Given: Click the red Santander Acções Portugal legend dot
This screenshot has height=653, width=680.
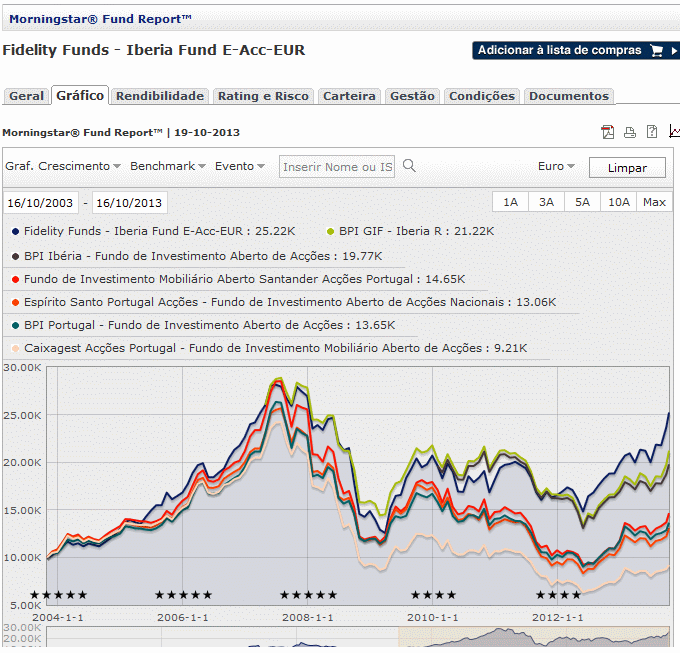Looking at the screenshot, I should (16, 280).
